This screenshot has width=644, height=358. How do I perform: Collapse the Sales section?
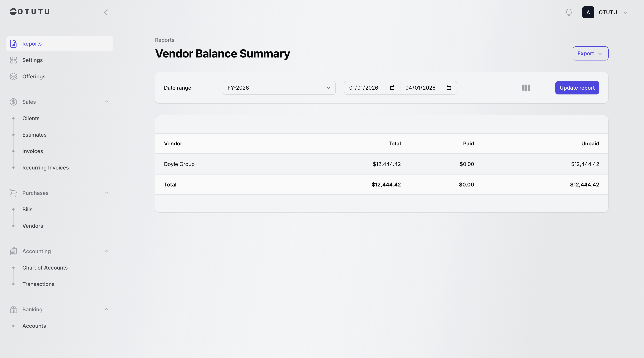click(107, 102)
